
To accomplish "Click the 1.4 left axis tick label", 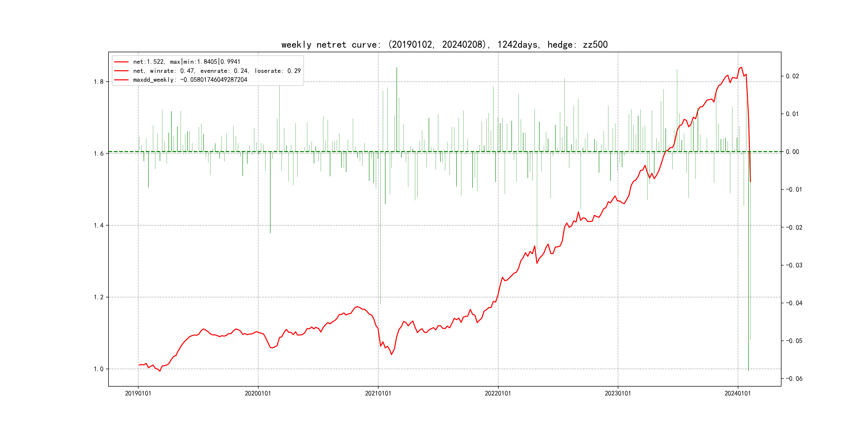I will tap(98, 225).
